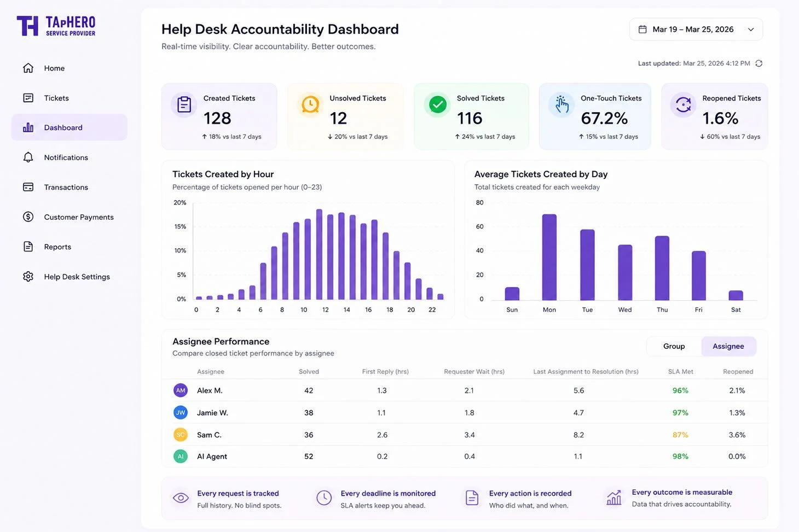Click the Tue bar in weekday chart
The width and height of the screenshot is (799, 532).
[587, 265]
